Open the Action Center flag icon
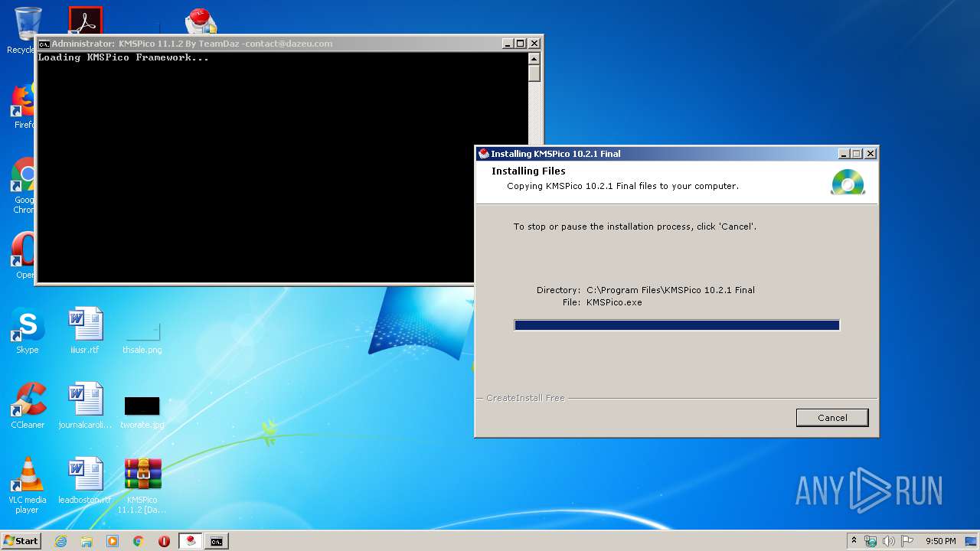This screenshot has height=551, width=980. 907,541
